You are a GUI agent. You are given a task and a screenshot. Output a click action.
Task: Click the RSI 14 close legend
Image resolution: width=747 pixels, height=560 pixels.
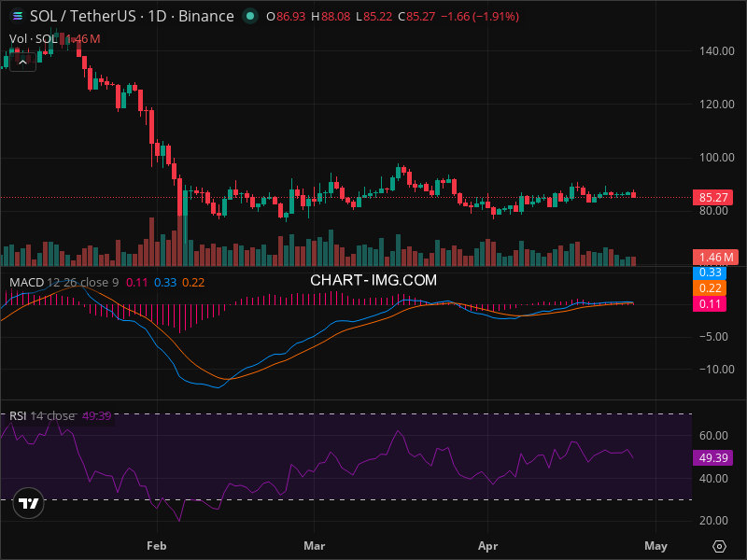coord(42,415)
